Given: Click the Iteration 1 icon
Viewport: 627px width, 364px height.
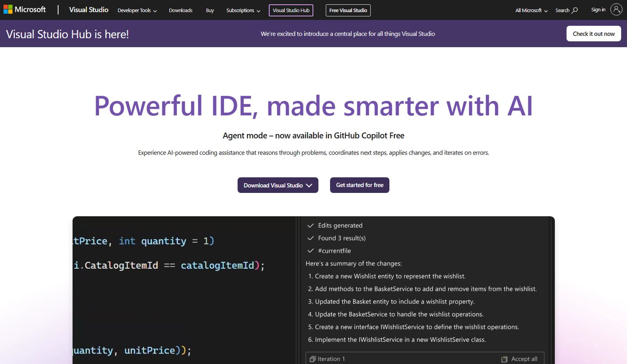Looking at the screenshot, I should (312, 359).
